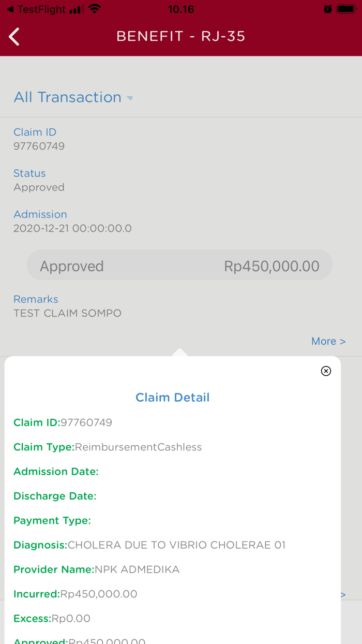Tap the Claim Type ReimbursementCashless entry
The height and width of the screenshot is (644, 362).
point(108,447)
